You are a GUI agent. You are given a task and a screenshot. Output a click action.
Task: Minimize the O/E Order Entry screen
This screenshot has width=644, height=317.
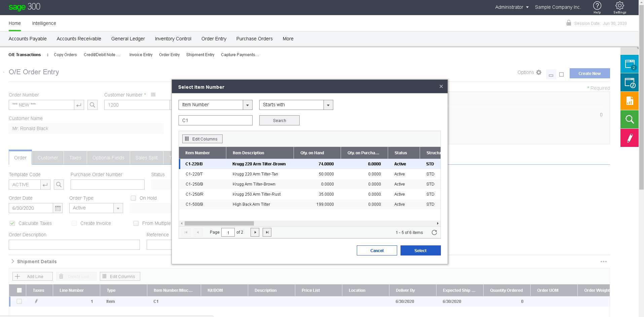coord(551,75)
